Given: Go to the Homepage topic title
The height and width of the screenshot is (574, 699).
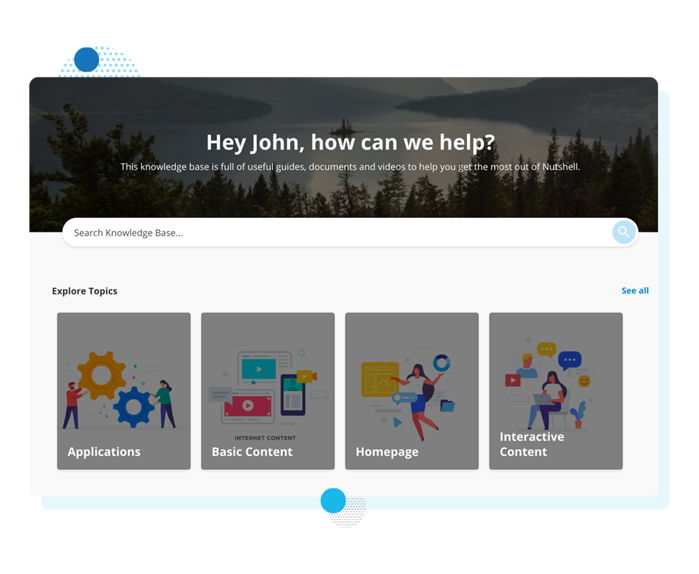Looking at the screenshot, I should tap(388, 452).
